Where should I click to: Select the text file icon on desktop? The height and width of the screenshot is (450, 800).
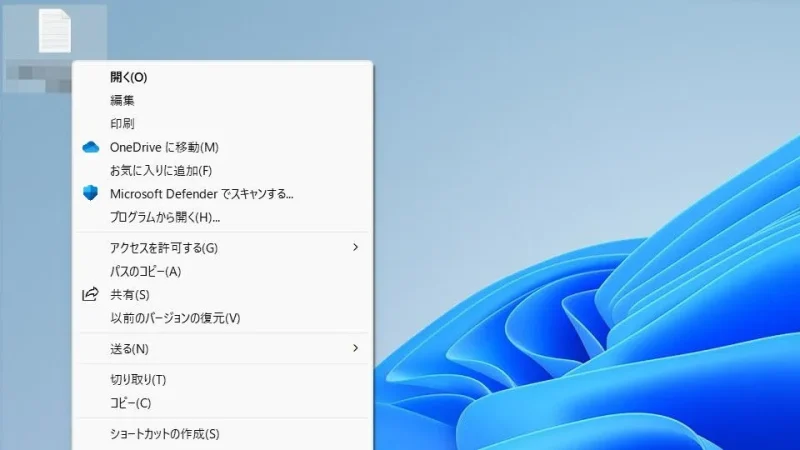point(55,31)
